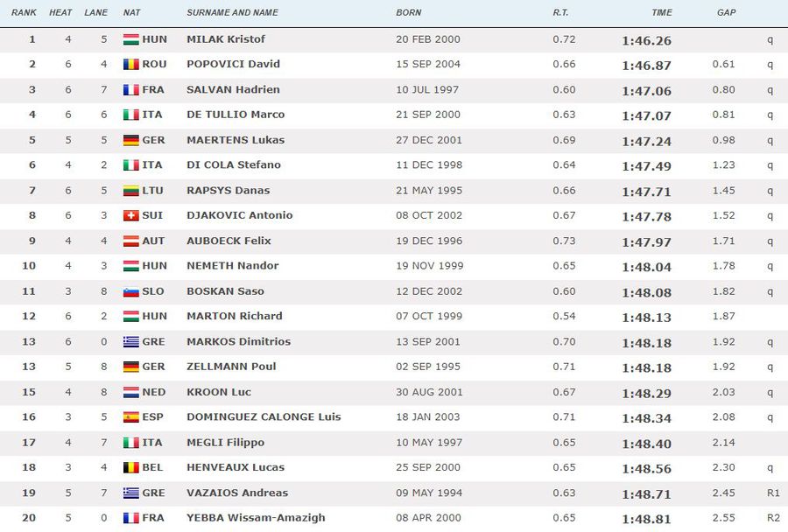Image resolution: width=788 pixels, height=532 pixels.
Task: Click the Austria flag beside AUBOECK Felix
Action: pos(130,241)
